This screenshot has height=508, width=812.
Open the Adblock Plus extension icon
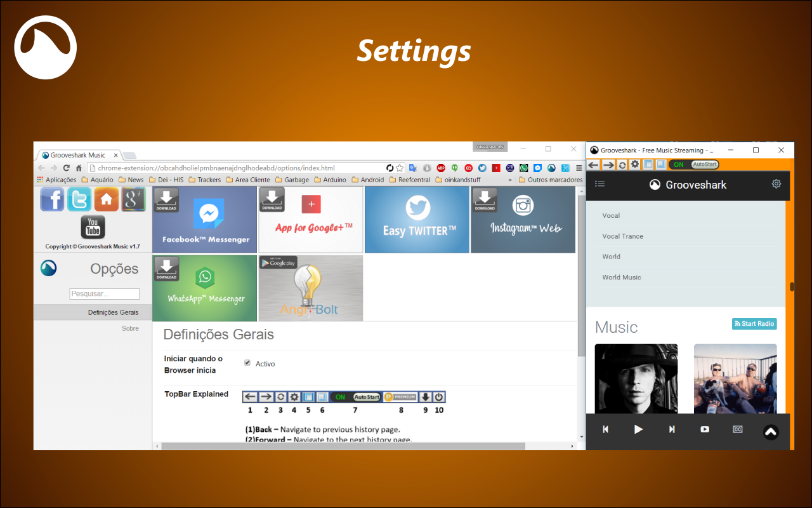[441, 168]
